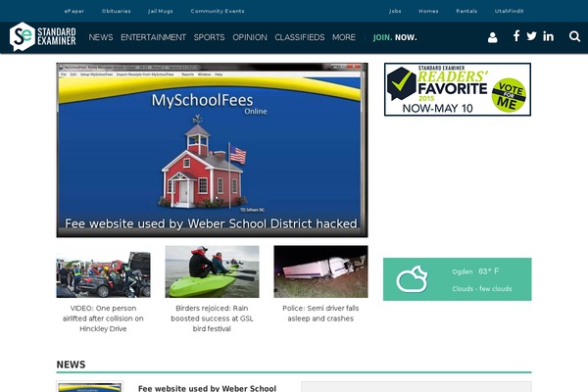Open the Homes link
This screenshot has height=392, width=588.
[428, 11]
